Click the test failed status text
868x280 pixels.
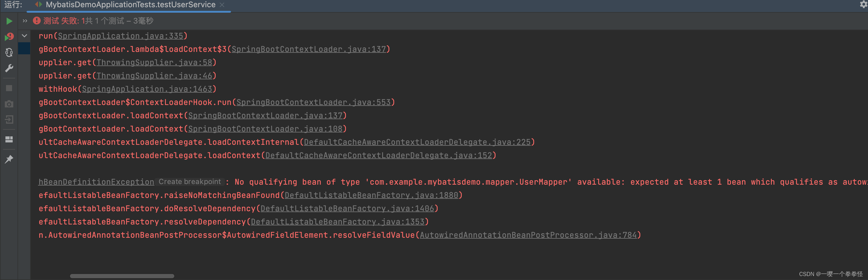98,21
